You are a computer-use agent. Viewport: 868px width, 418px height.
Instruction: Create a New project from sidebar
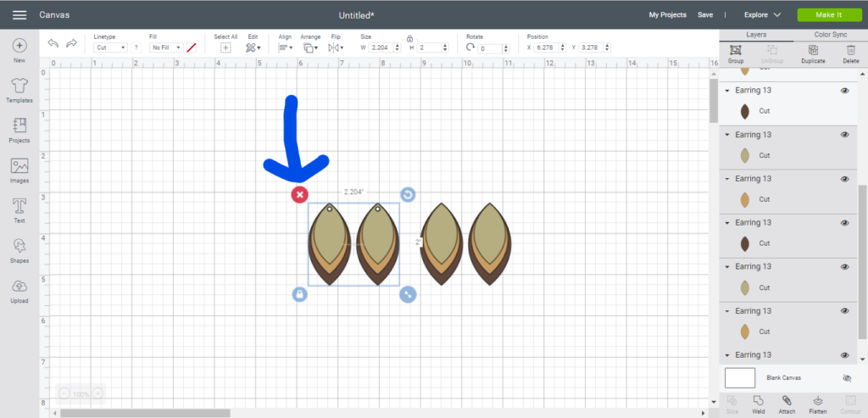[x=19, y=50]
